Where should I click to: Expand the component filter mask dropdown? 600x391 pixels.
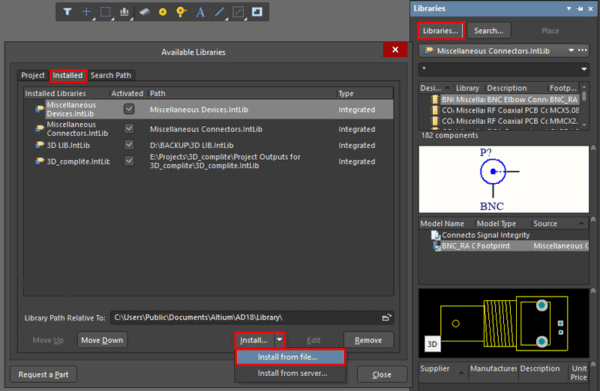584,69
